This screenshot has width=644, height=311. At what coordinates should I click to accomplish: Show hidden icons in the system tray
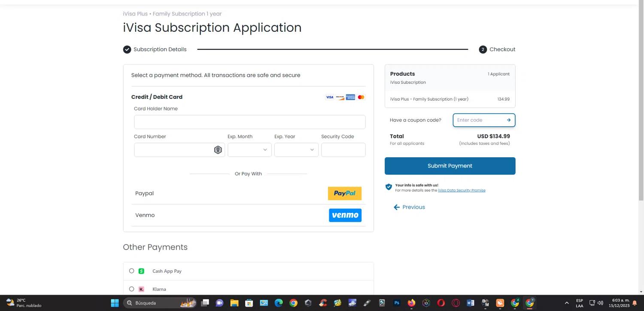point(567,303)
